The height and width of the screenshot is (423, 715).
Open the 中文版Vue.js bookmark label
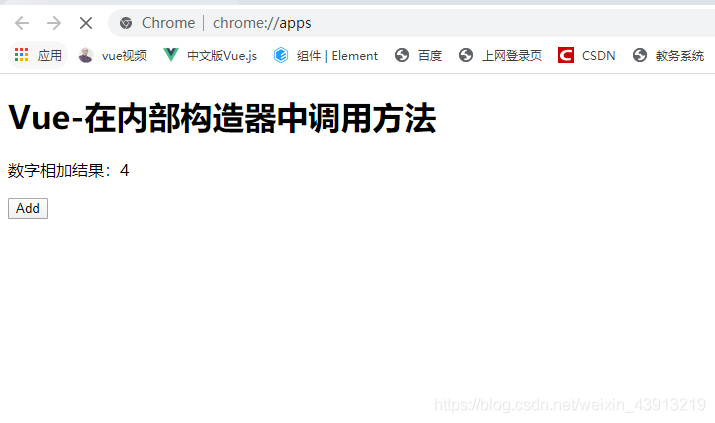(222, 56)
